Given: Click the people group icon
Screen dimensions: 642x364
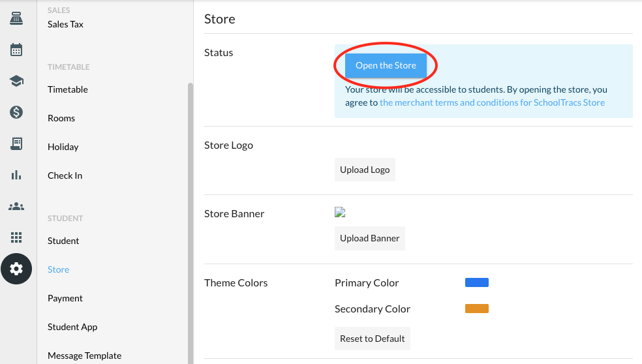Looking at the screenshot, I should 16,206.
